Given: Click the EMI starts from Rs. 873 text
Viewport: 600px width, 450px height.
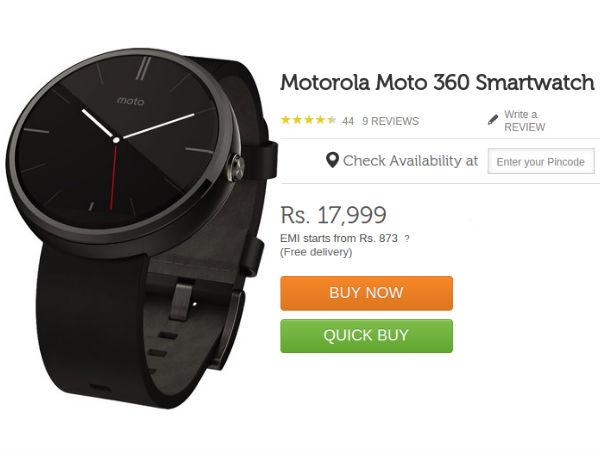Looking at the screenshot, I should coord(339,238).
